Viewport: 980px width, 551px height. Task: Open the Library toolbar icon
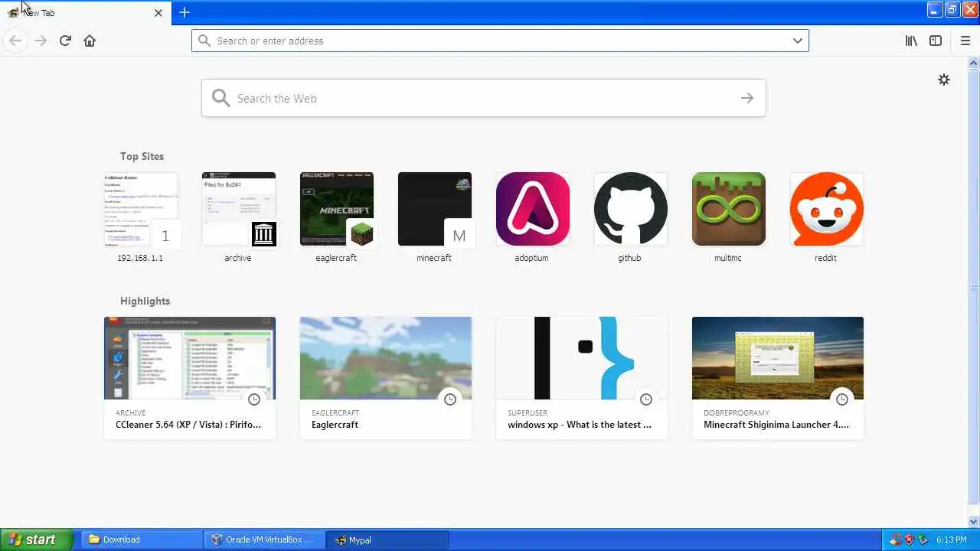[x=911, y=41]
